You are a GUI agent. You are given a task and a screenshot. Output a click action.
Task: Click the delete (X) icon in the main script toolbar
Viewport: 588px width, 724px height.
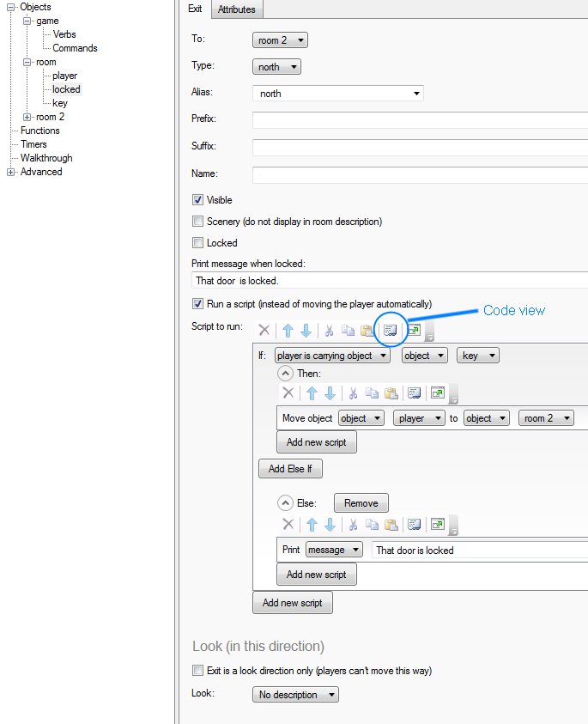[264, 330]
